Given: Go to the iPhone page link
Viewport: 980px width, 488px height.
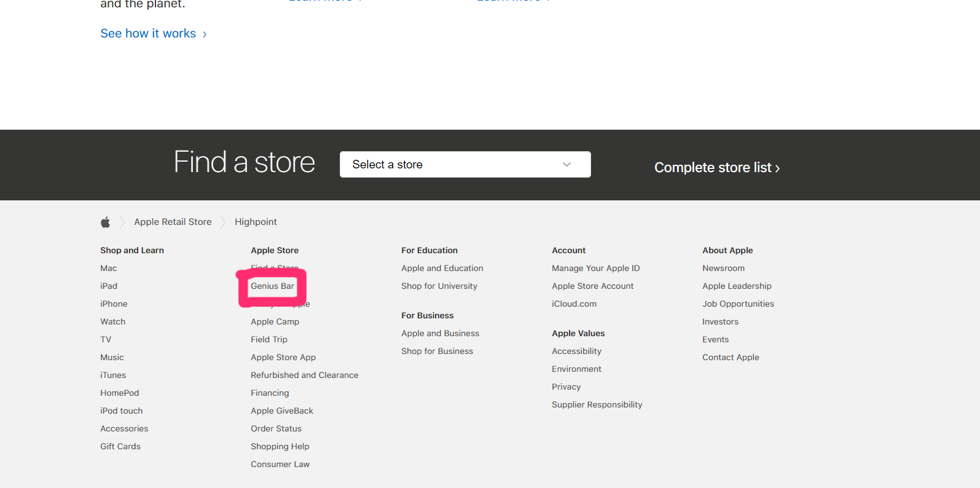Looking at the screenshot, I should pyautogui.click(x=114, y=304).
